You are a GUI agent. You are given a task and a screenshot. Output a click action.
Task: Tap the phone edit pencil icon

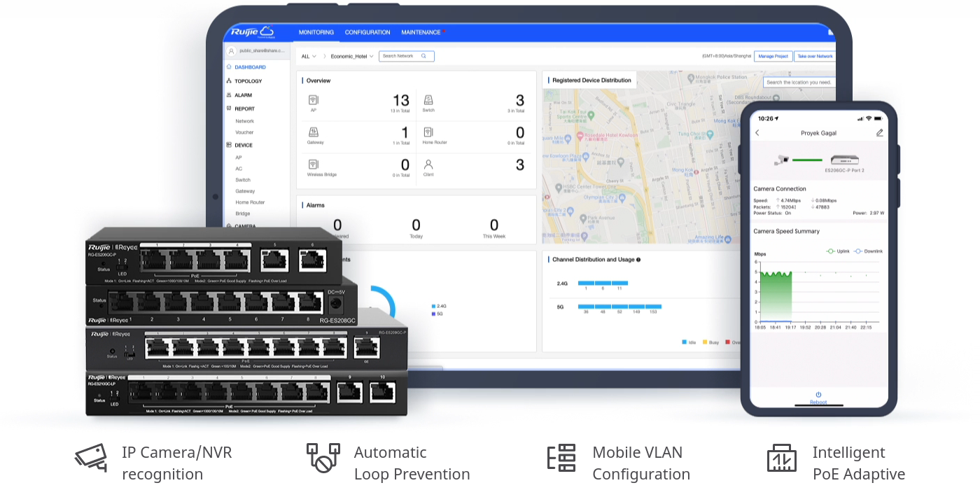coord(880,133)
